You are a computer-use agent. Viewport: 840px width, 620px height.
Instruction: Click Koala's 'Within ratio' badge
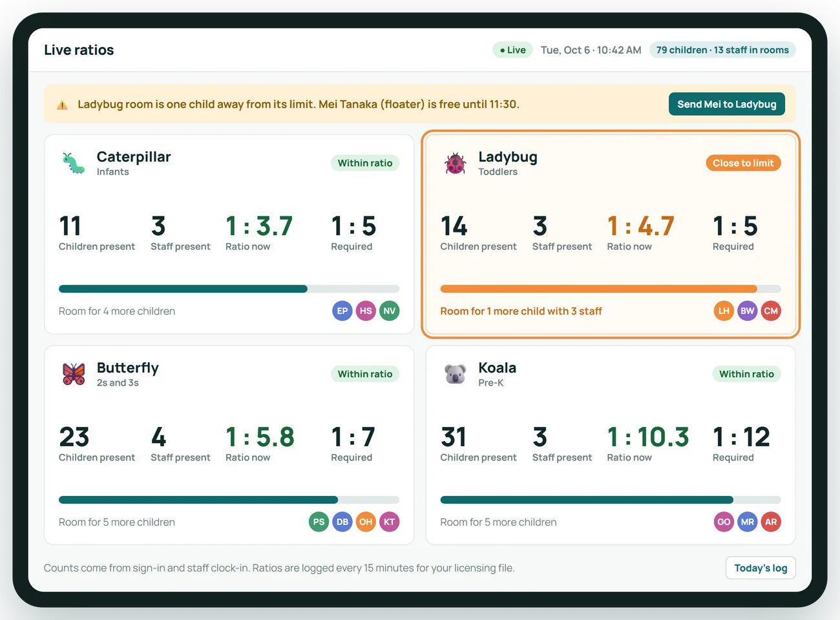[746, 374]
